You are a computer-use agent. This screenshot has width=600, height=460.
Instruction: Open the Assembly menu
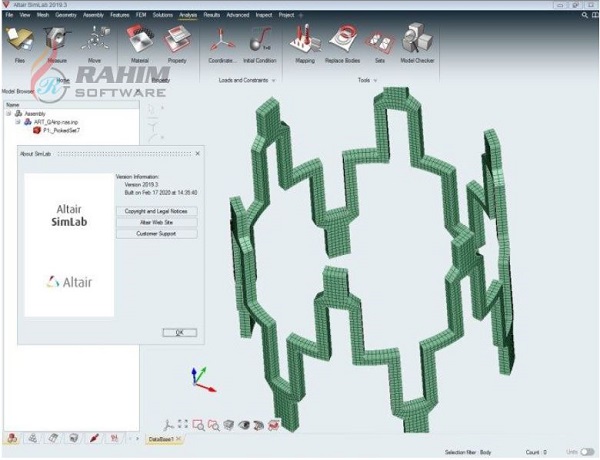(93, 15)
